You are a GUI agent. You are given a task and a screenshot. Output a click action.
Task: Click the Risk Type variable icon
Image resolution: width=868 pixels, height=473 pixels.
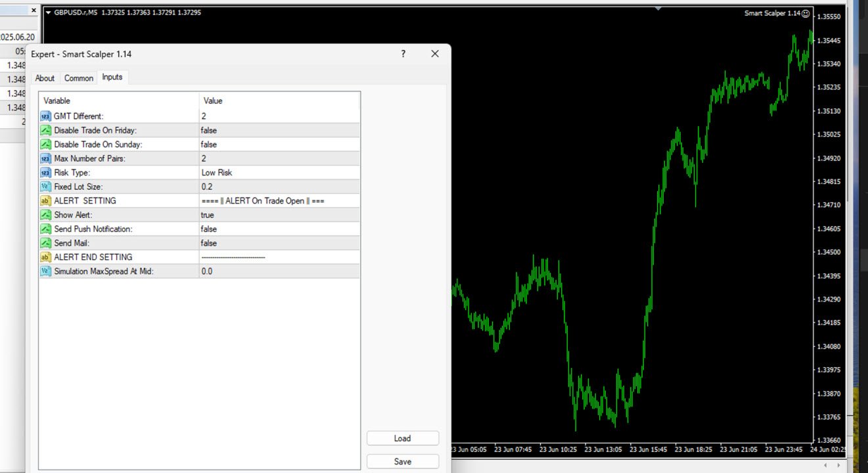pos(45,173)
